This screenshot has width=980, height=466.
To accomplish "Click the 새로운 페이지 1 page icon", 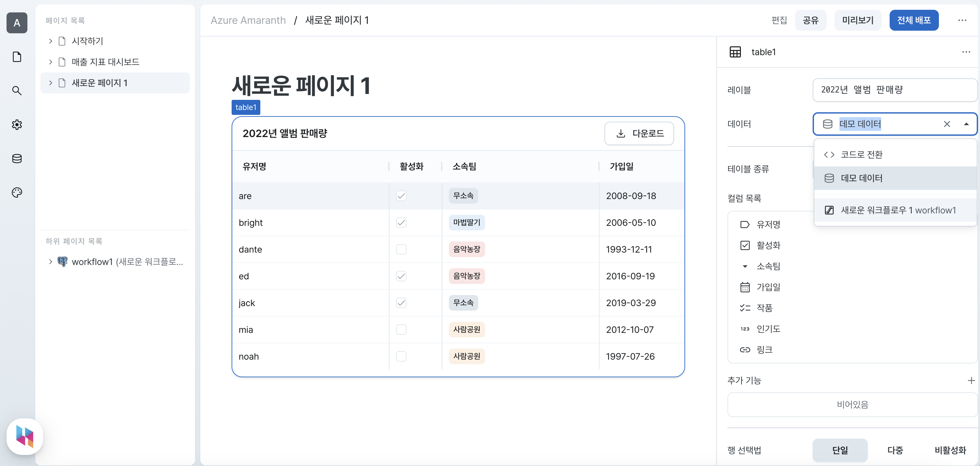I will pyautogui.click(x=62, y=83).
